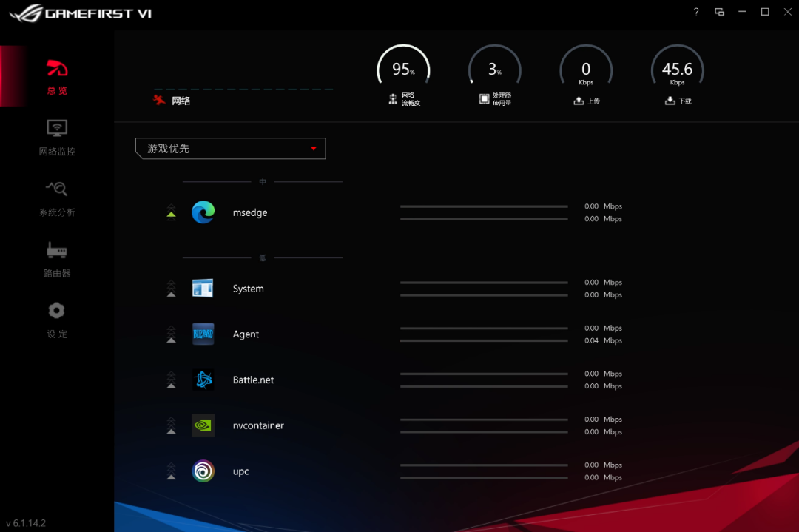The image size is (799, 532).
Task: Click the red 网络 status icon
Action: 160,100
